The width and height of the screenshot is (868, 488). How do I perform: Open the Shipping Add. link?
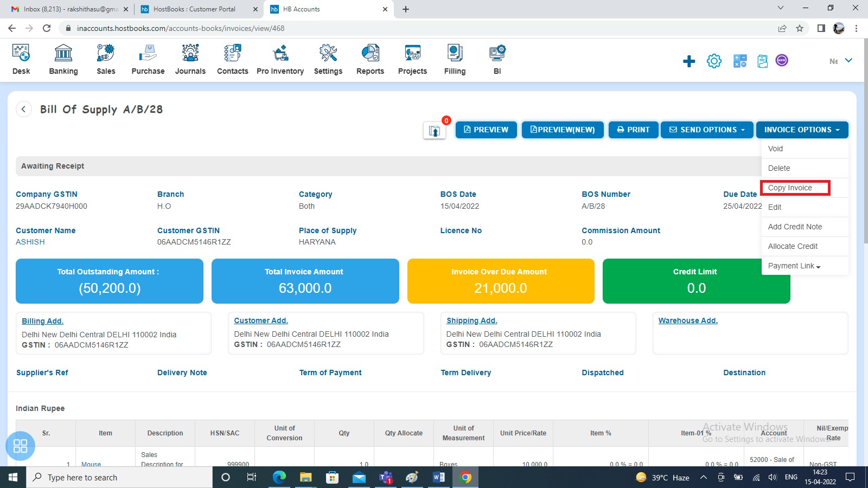(472, 320)
